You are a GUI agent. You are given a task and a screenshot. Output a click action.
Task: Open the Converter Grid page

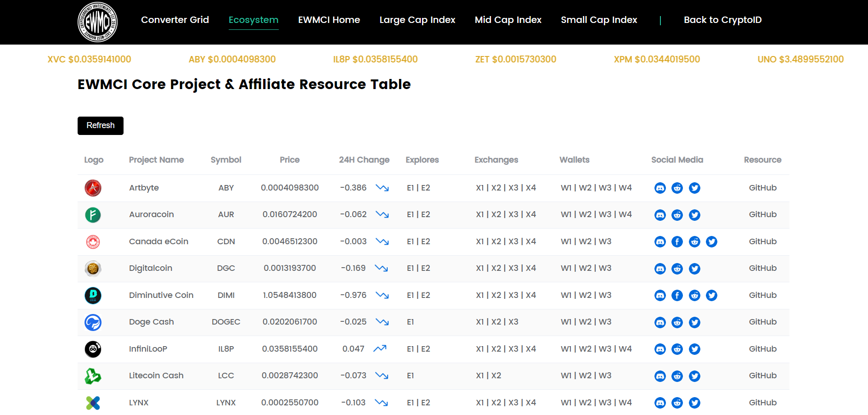[175, 20]
